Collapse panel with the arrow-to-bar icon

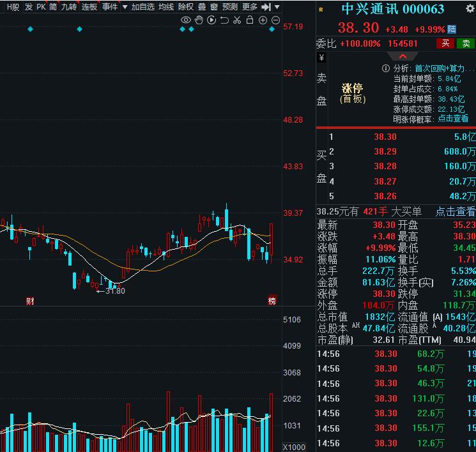click(266, 7)
